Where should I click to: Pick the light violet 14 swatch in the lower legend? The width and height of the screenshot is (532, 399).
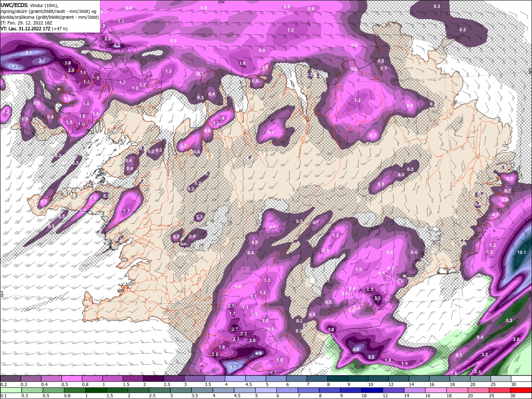(414, 390)
